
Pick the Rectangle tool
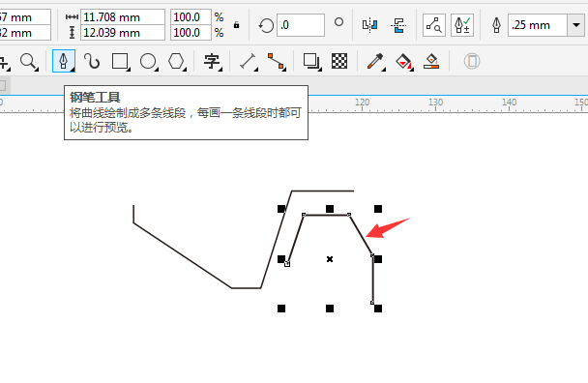coord(120,61)
